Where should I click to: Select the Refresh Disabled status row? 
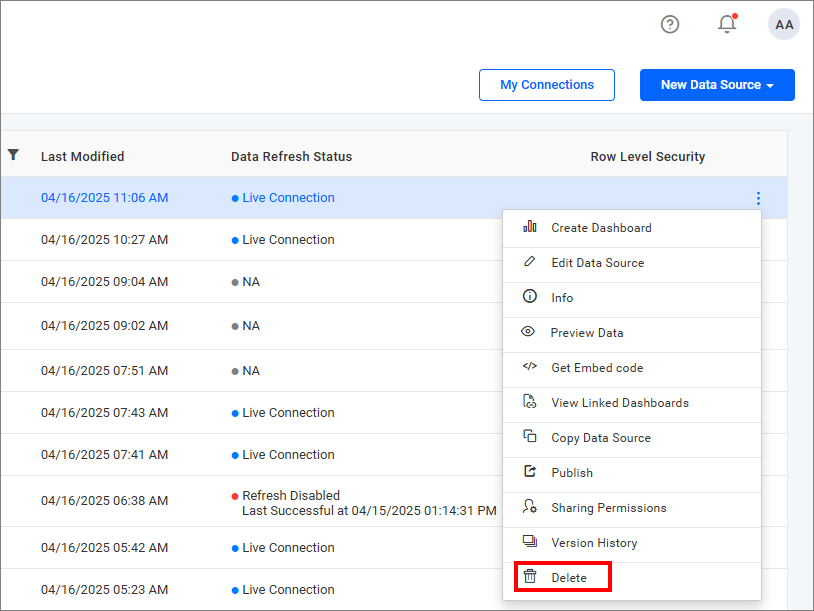click(294, 494)
